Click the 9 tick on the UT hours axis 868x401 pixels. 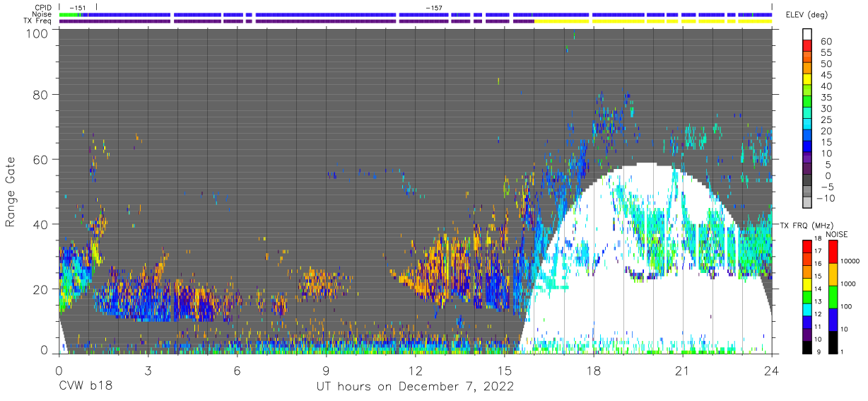[x=326, y=371]
